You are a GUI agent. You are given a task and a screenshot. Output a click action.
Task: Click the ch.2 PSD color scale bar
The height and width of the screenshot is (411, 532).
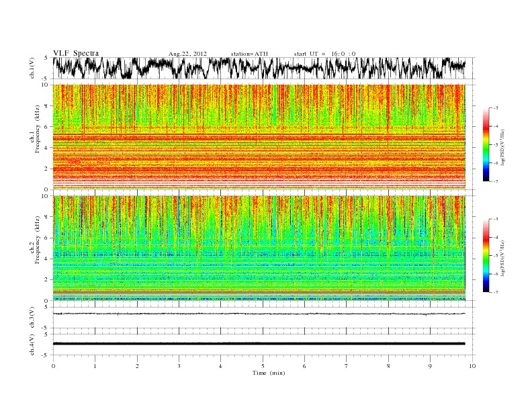[x=486, y=256]
